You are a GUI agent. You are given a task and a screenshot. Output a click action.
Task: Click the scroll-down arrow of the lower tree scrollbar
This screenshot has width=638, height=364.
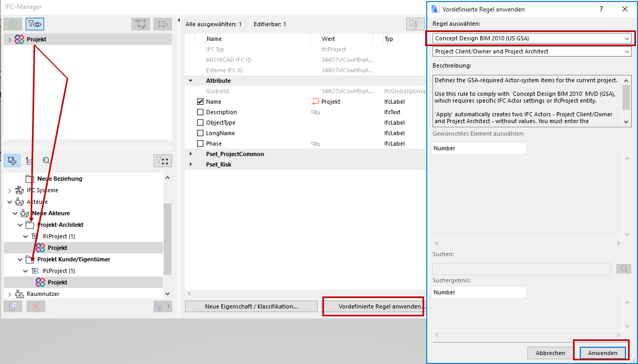tap(167, 294)
